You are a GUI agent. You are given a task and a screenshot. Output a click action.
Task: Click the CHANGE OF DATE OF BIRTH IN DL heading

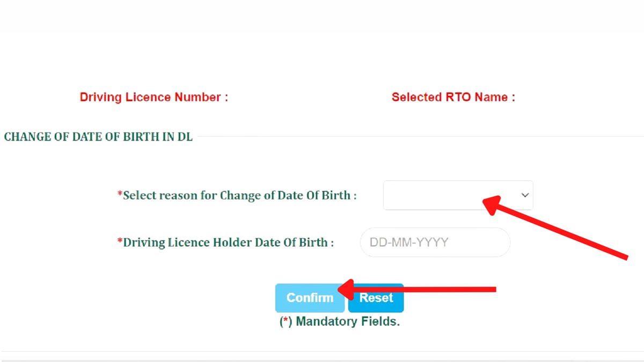[98, 137]
